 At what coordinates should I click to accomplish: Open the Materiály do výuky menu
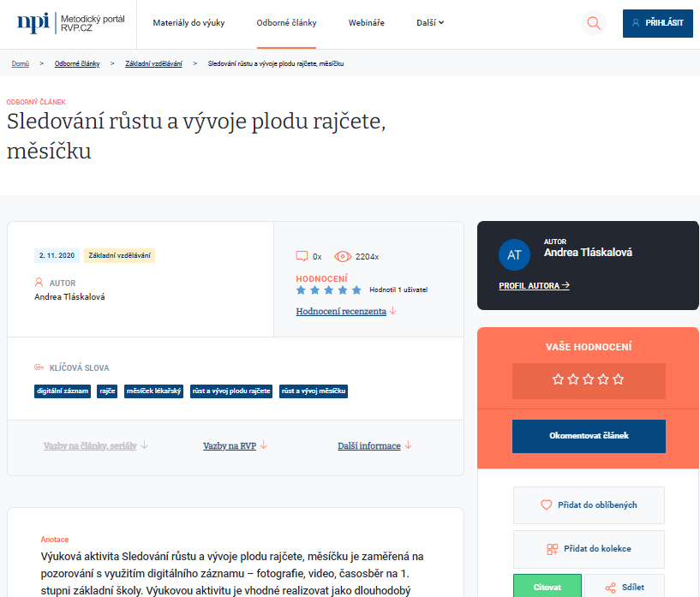click(188, 23)
